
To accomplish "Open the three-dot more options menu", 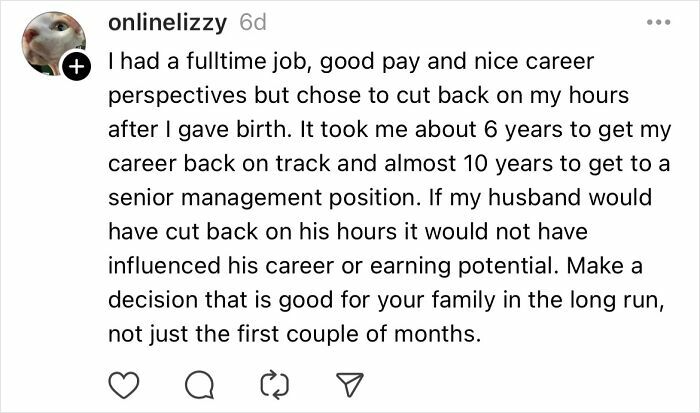I will [656, 21].
